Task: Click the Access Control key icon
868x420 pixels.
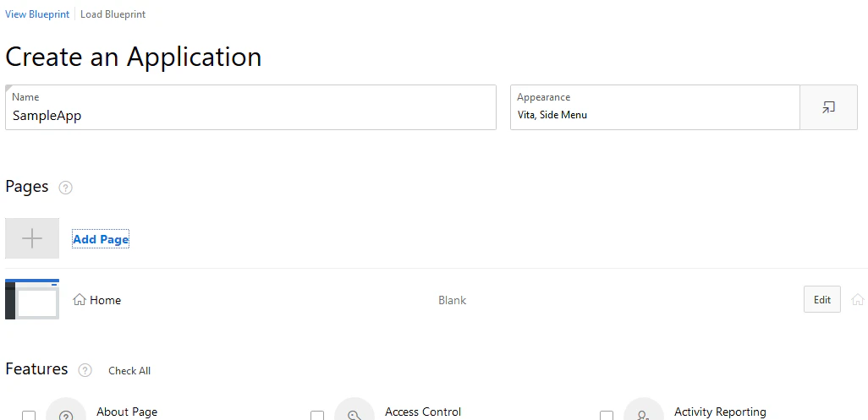Action: [354, 409]
